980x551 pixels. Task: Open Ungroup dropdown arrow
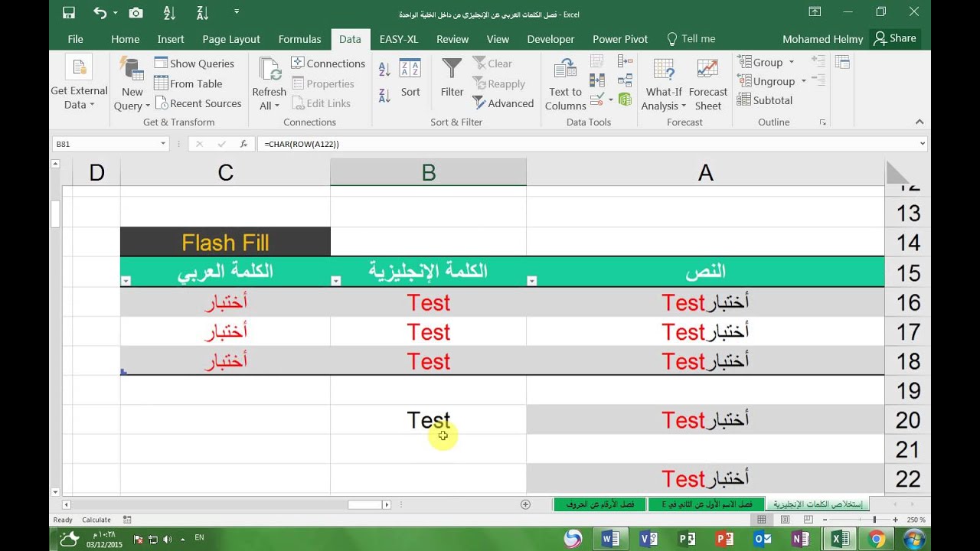(804, 81)
